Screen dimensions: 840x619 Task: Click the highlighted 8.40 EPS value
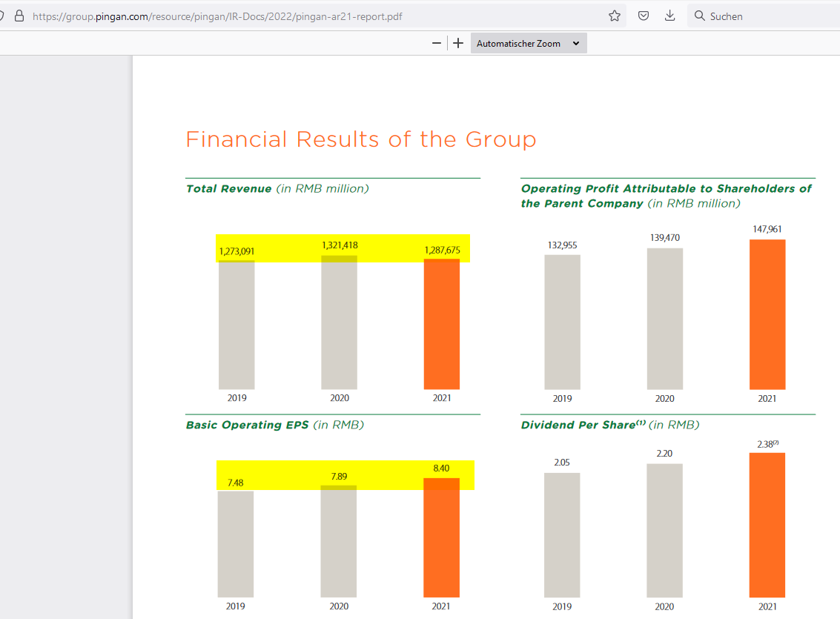click(441, 469)
